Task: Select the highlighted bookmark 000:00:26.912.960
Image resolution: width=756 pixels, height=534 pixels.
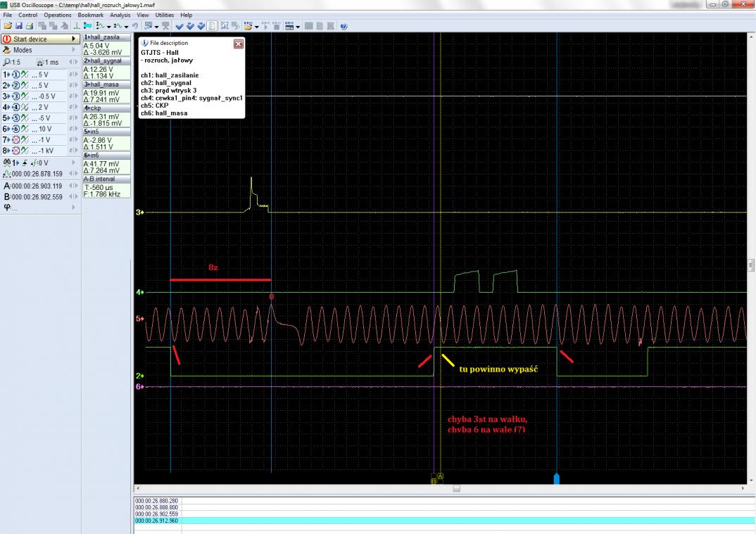Action: 158,521
